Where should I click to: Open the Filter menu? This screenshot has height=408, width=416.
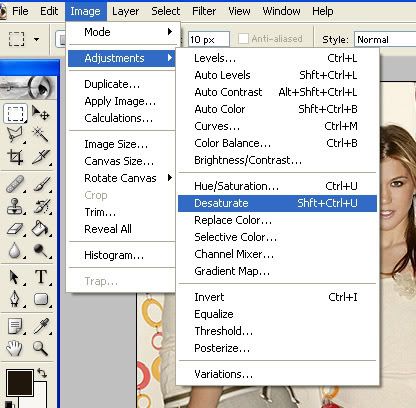click(x=204, y=11)
